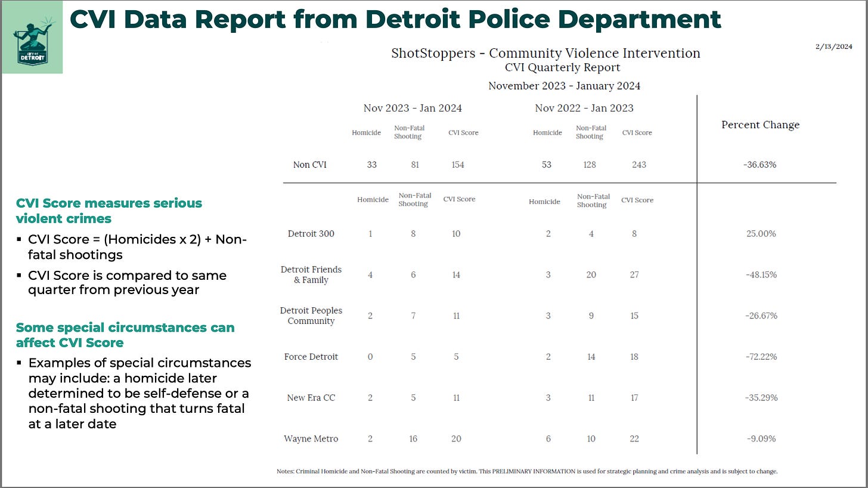This screenshot has width=868, height=488.
Task: Click the 'New Era CC' row label
Action: coord(311,398)
